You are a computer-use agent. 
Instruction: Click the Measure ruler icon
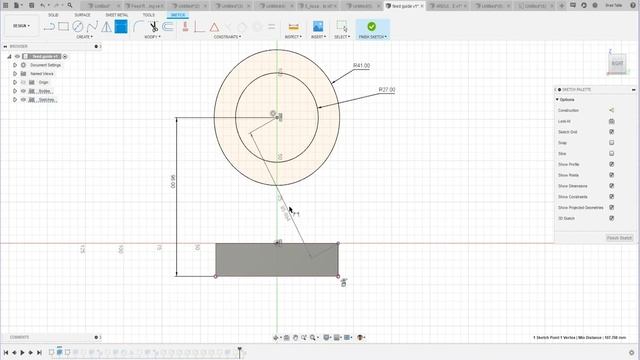(x=293, y=27)
